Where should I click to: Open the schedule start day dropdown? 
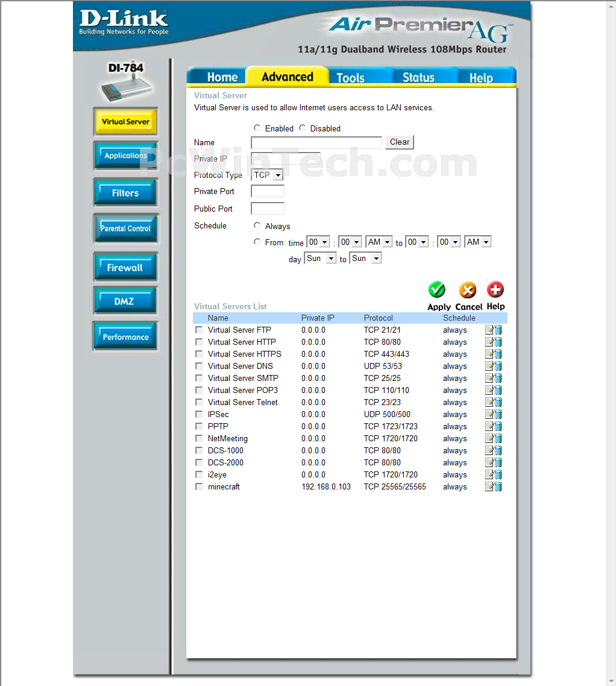pyautogui.click(x=320, y=259)
